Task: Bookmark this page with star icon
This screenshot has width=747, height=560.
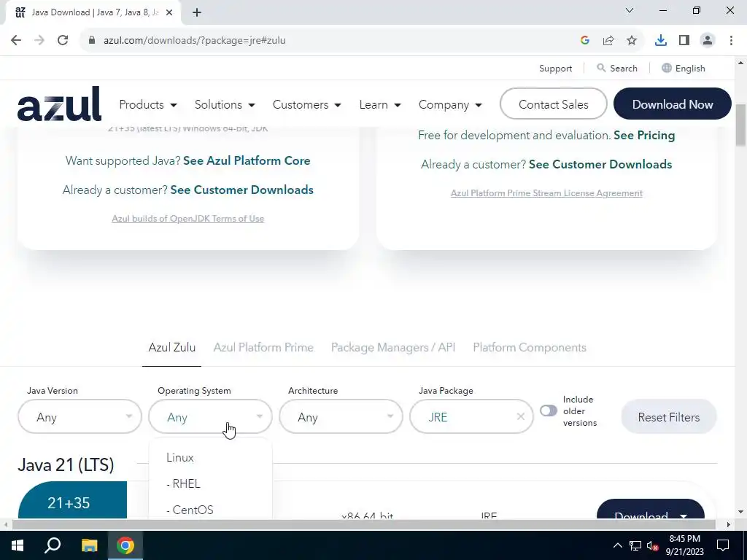Action: (632, 41)
